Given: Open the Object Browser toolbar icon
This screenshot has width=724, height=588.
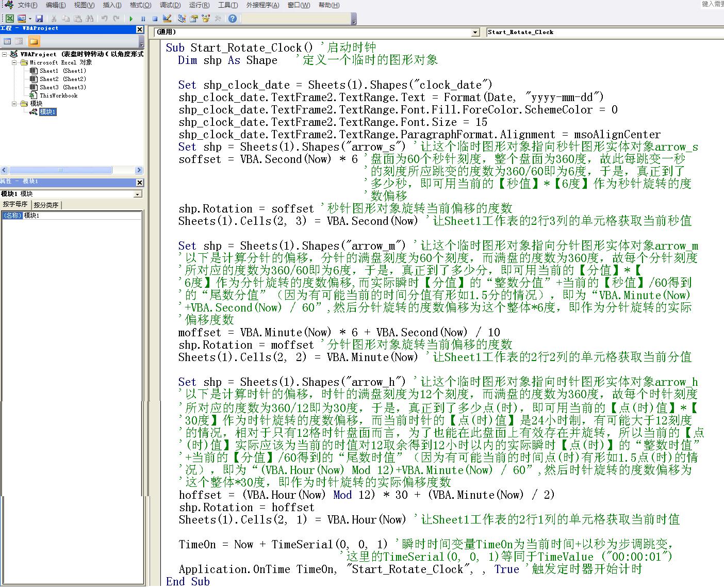Looking at the screenshot, I should pos(206,19).
